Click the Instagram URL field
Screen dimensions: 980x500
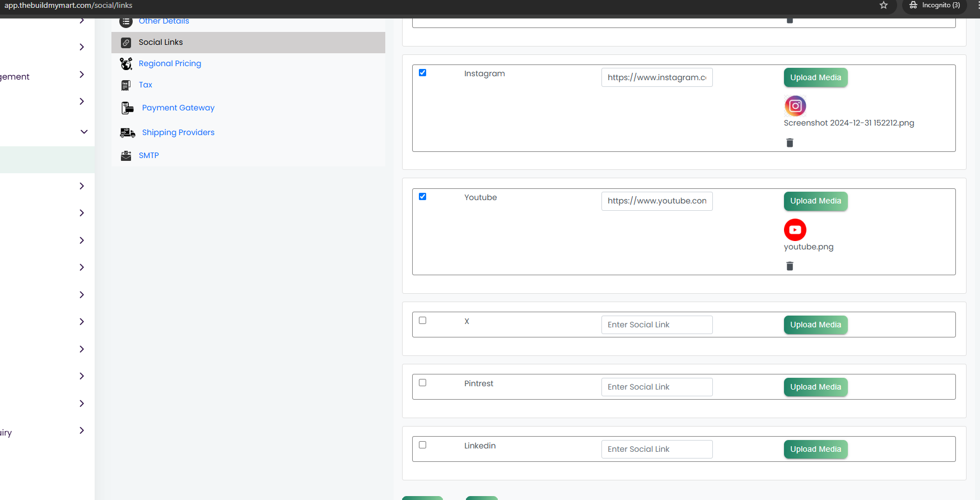click(657, 77)
